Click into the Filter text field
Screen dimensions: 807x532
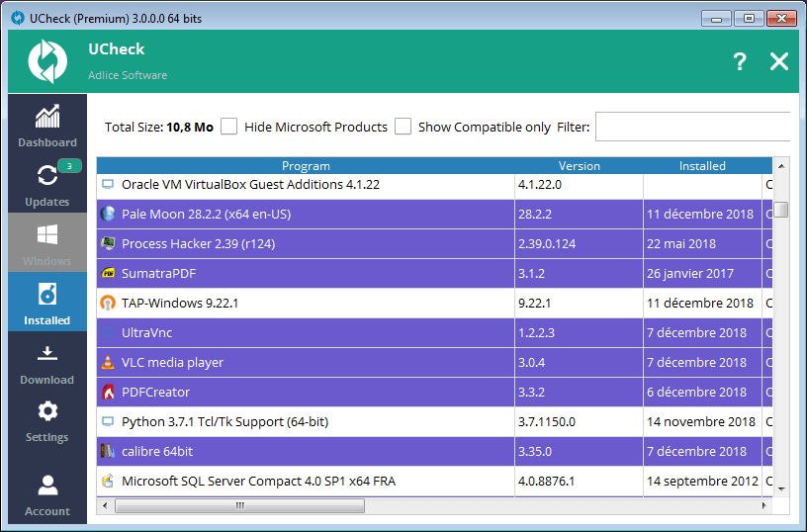[691, 127]
